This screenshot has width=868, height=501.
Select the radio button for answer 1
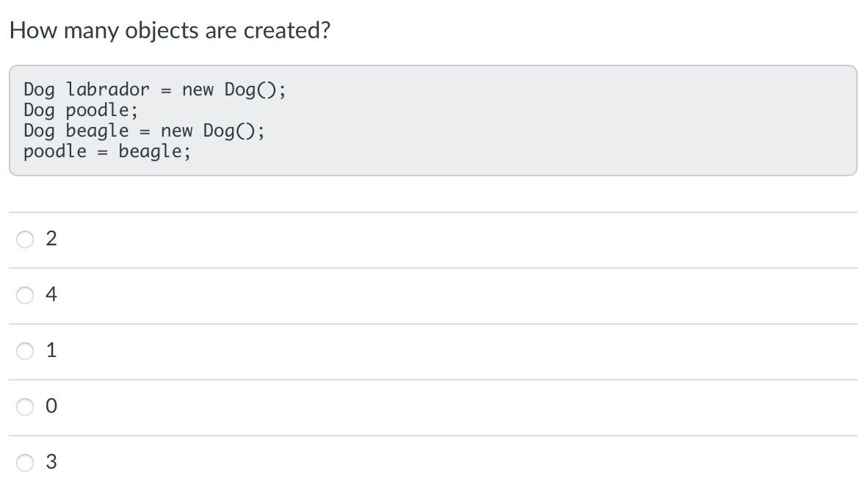tap(24, 350)
